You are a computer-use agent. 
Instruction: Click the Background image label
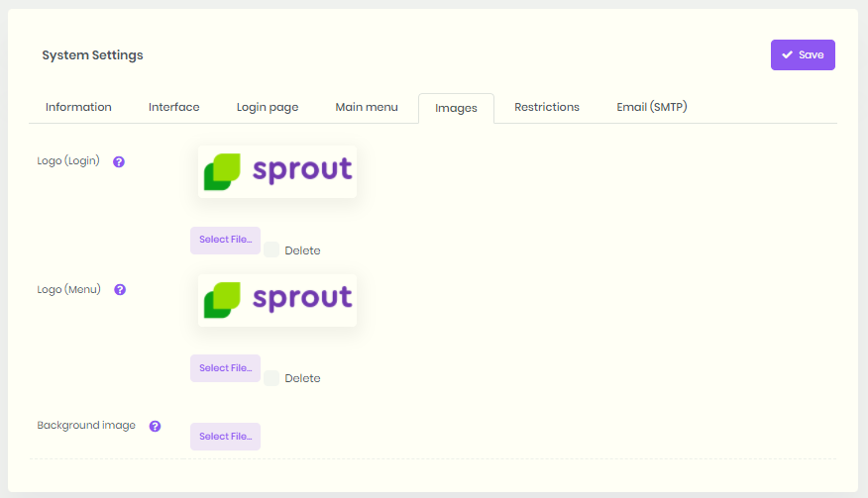86,426
